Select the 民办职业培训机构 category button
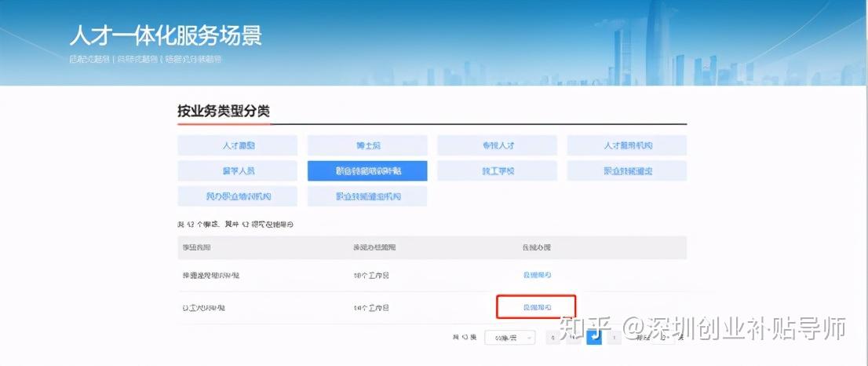The height and width of the screenshot is (366, 868). pos(238,196)
